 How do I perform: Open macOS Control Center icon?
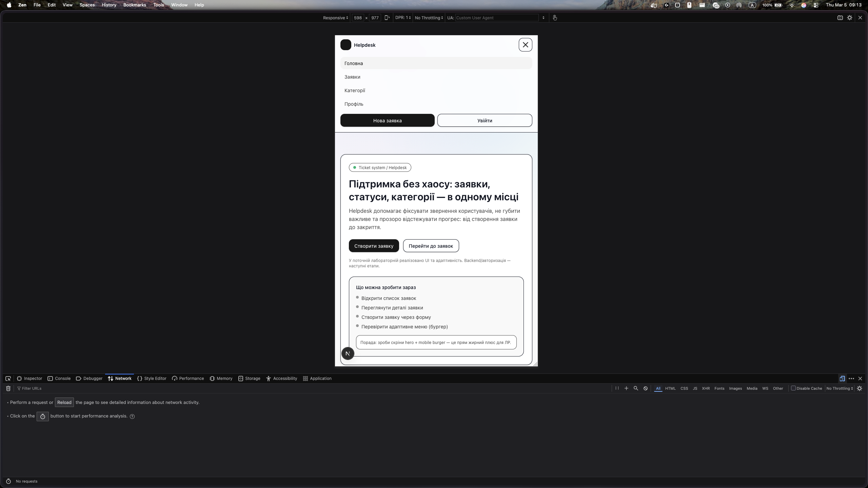816,5
